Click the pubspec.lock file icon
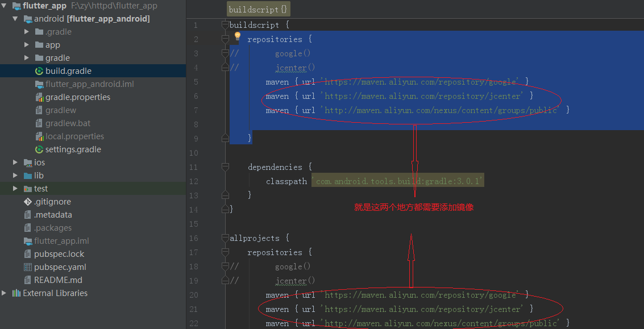The image size is (644, 329). pyautogui.click(x=28, y=254)
